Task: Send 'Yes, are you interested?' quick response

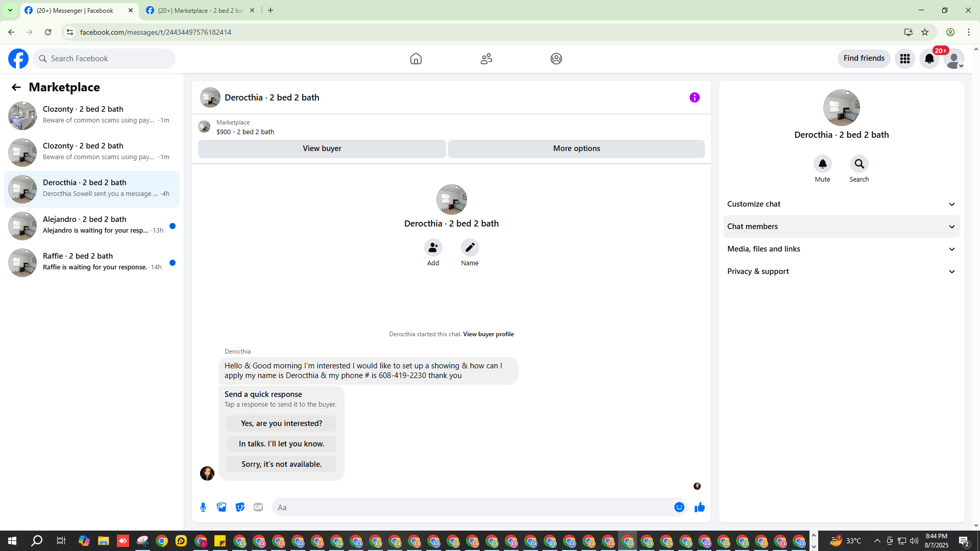Action: tap(282, 423)
